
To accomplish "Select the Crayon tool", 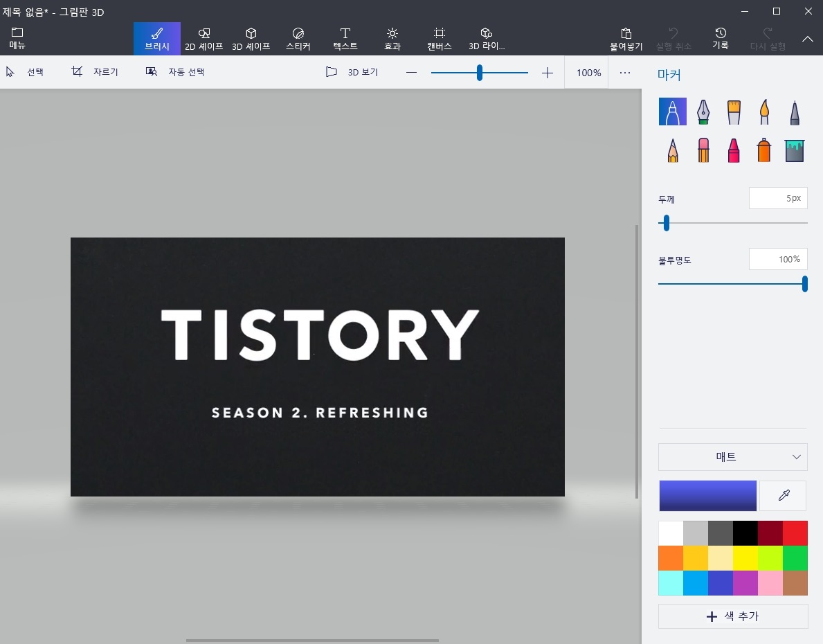I will point(734,150).
